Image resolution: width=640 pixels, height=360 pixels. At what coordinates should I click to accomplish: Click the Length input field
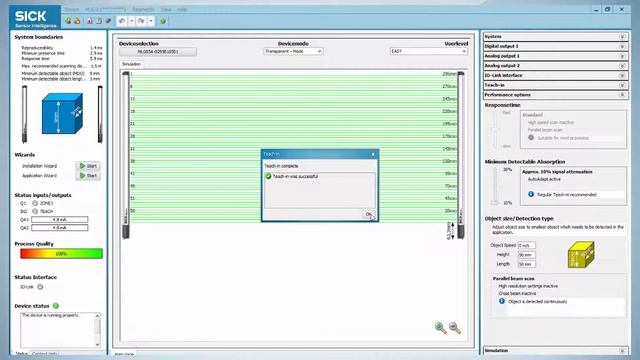(x=527, y=264)
